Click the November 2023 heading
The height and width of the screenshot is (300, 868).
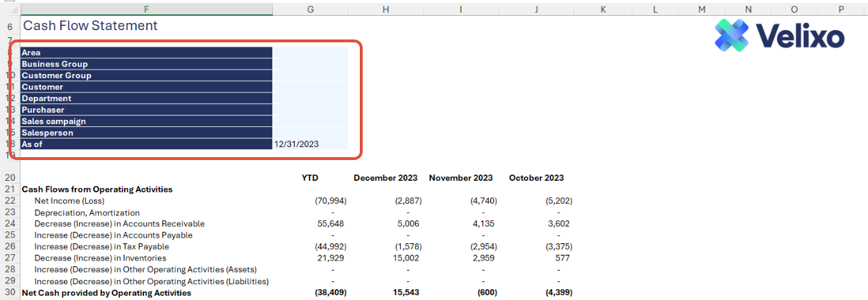click(461, 178)
